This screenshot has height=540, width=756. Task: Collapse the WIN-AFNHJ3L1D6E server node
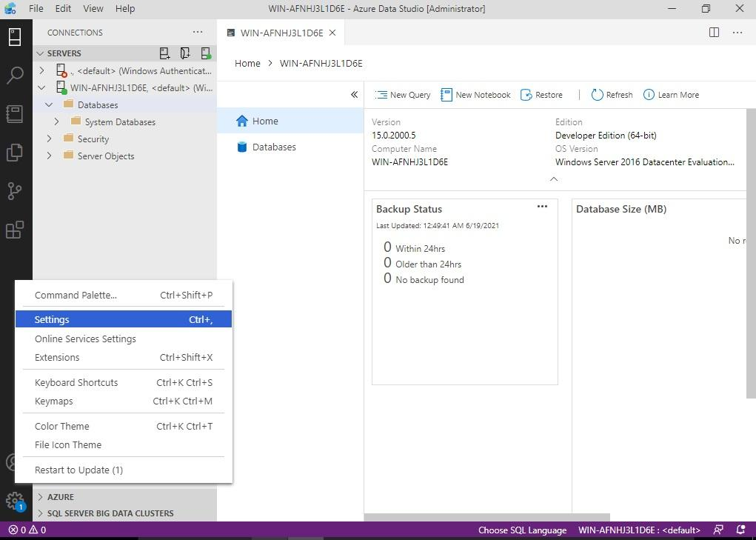point(42,87)
